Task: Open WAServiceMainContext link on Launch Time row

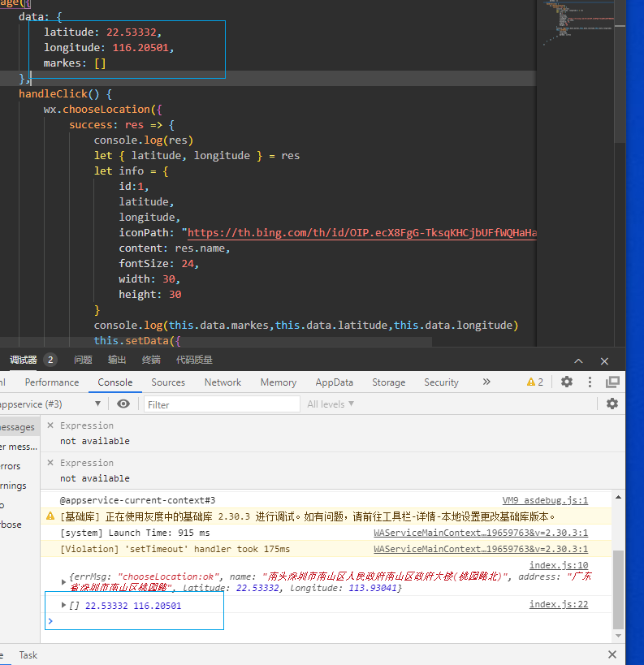Action: [x=481, y=533]
